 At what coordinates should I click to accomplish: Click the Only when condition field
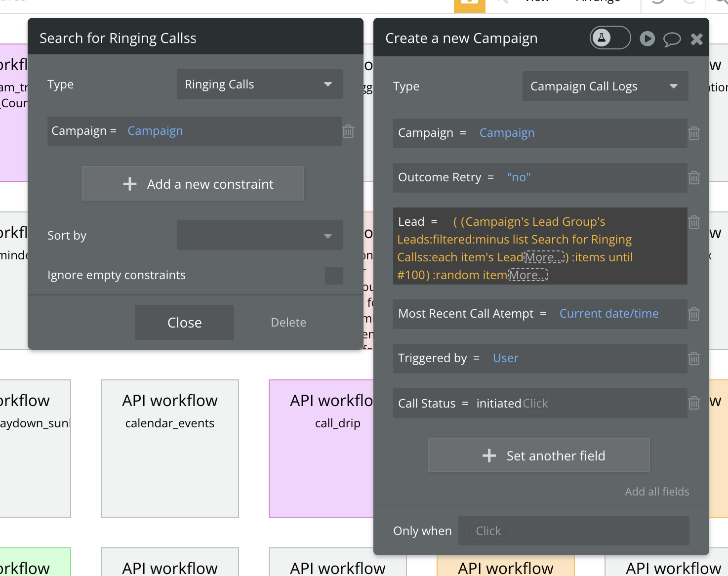[x=574, y=531]
